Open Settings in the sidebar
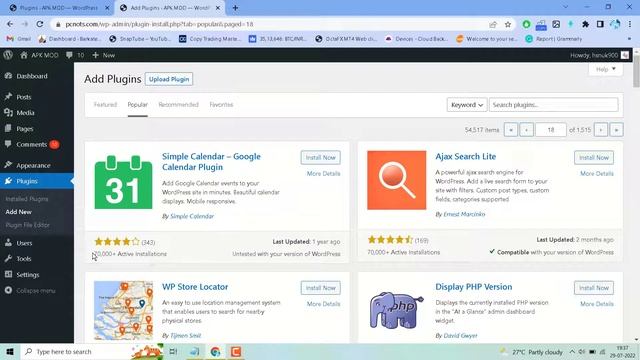The width and height of the screenshot is (640, 360). pos(27,275)
